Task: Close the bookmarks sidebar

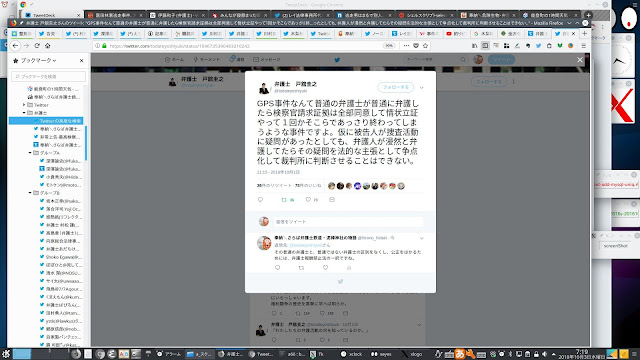Action: pyautogui.click(x=82, y=60)
